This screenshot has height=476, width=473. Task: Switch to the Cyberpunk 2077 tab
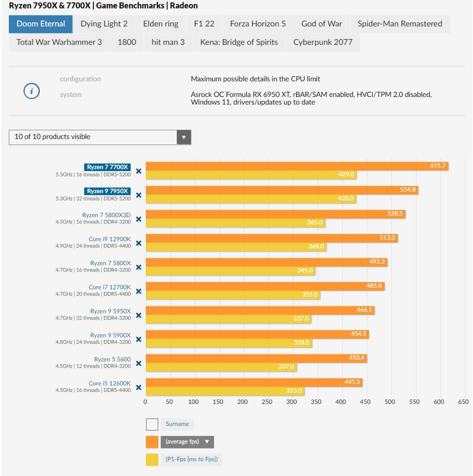point(323,42)
